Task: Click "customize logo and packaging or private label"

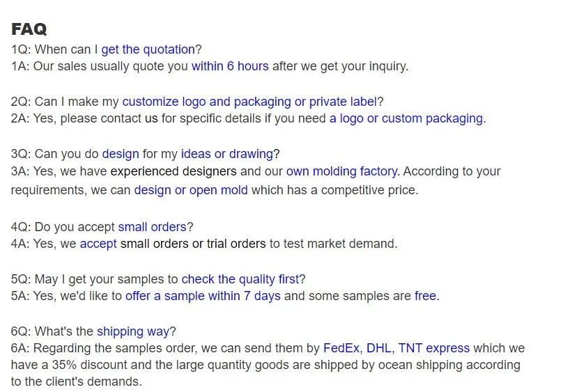Action: tap(249, 102)
